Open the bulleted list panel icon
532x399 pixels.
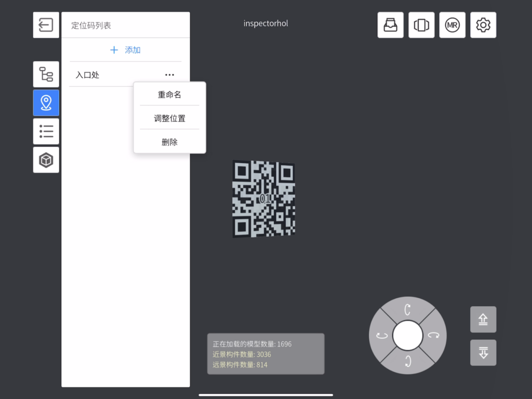pyautogui.click(x=46, y=131)
